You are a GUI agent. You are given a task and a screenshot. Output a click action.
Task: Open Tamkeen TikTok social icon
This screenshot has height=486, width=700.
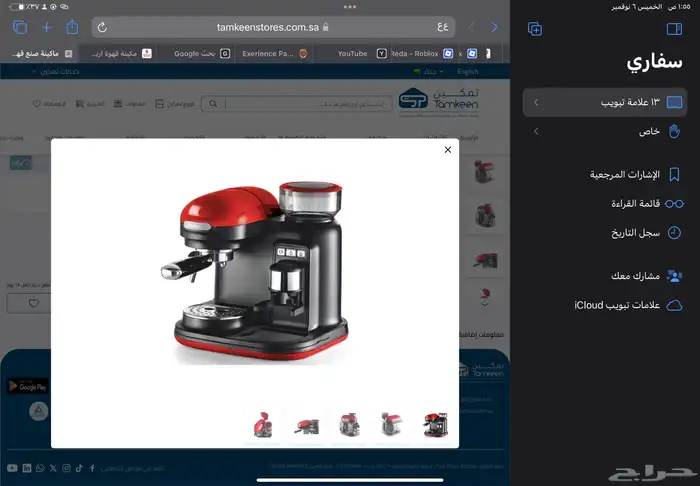(x=79, y=468)
